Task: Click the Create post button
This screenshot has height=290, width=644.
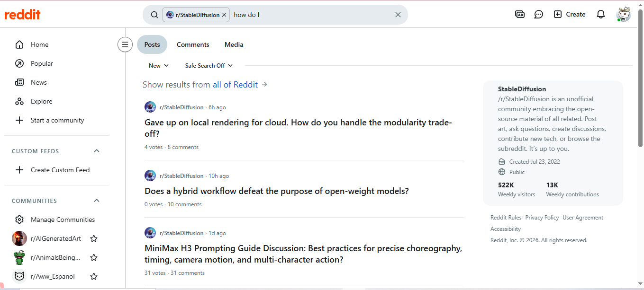Action: [x=570, y=14]
